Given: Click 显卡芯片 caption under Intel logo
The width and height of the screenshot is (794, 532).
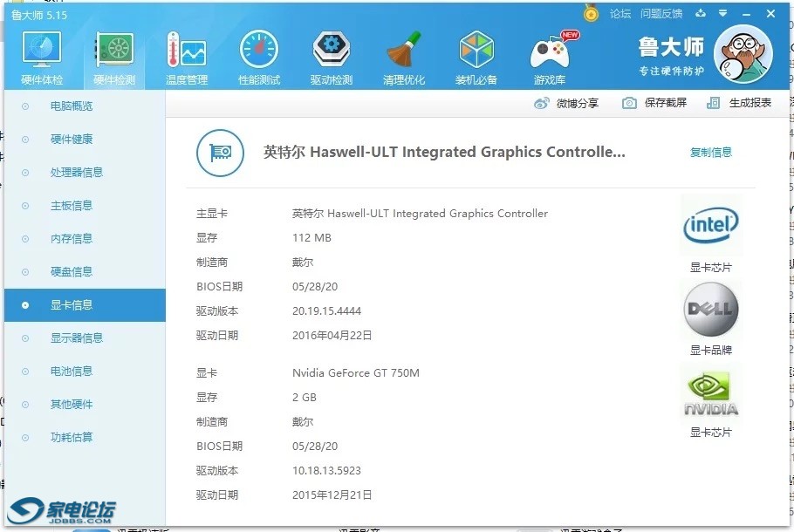Looking at the screenshot, I should coord(711,268).
